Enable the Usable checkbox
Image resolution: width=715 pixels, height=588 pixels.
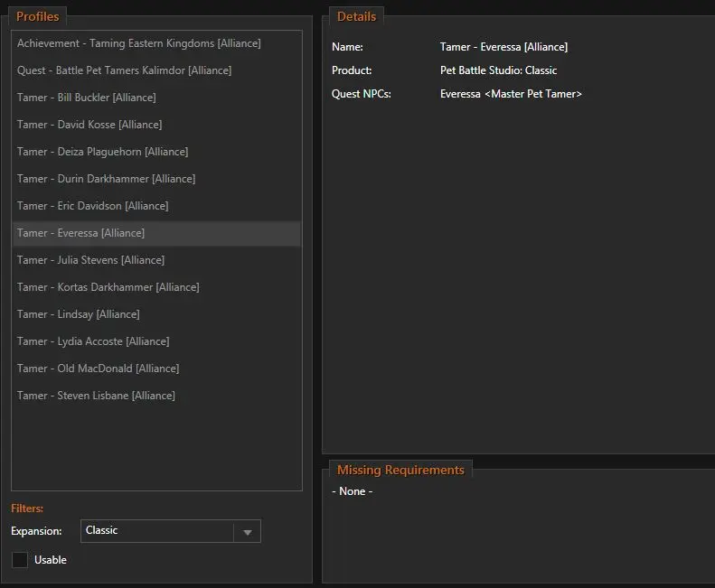[20, 560]
